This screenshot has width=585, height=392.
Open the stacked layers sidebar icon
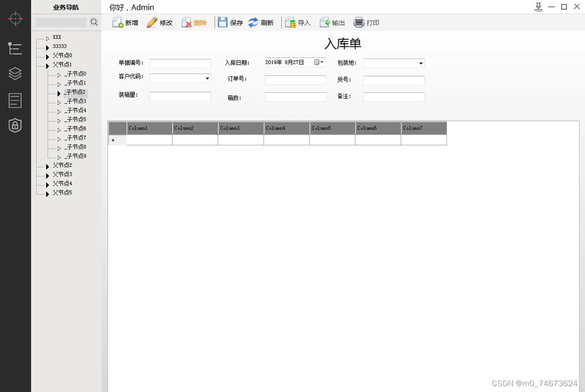coord(15,74)
